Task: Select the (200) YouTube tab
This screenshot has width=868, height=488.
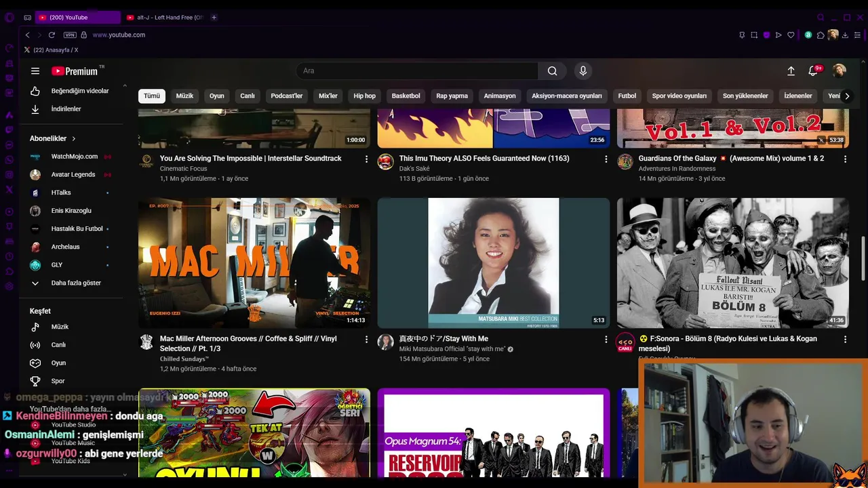Action: click(x=77, y=17)
